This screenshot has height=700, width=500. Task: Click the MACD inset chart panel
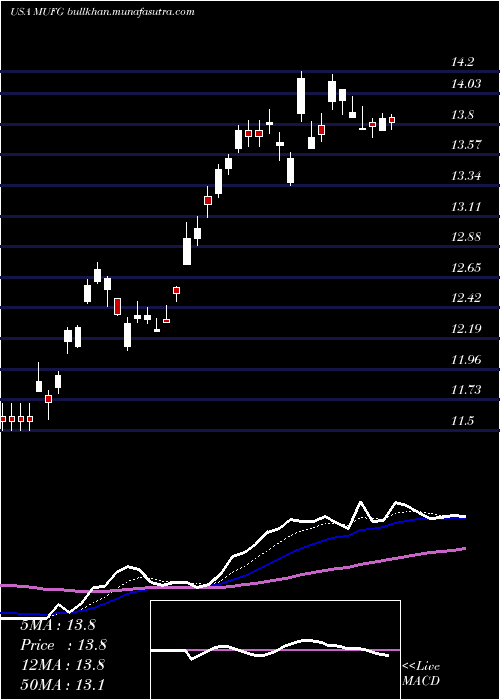tap(275, 650)
